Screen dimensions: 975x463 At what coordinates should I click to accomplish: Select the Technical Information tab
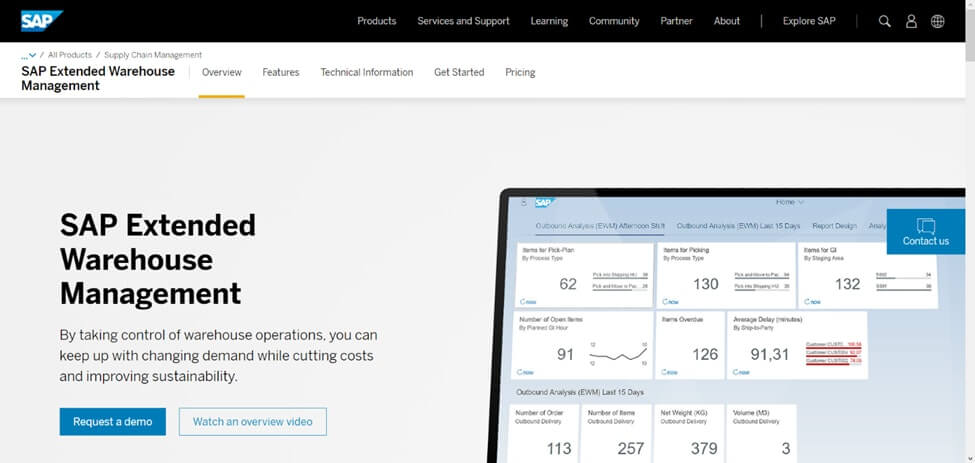[x=366, y=72]
